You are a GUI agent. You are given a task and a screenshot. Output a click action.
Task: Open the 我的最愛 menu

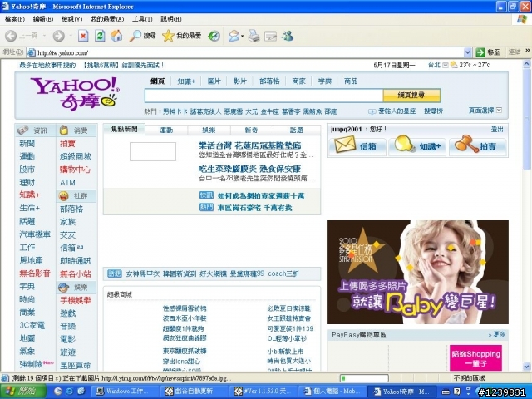coord(107,19)
